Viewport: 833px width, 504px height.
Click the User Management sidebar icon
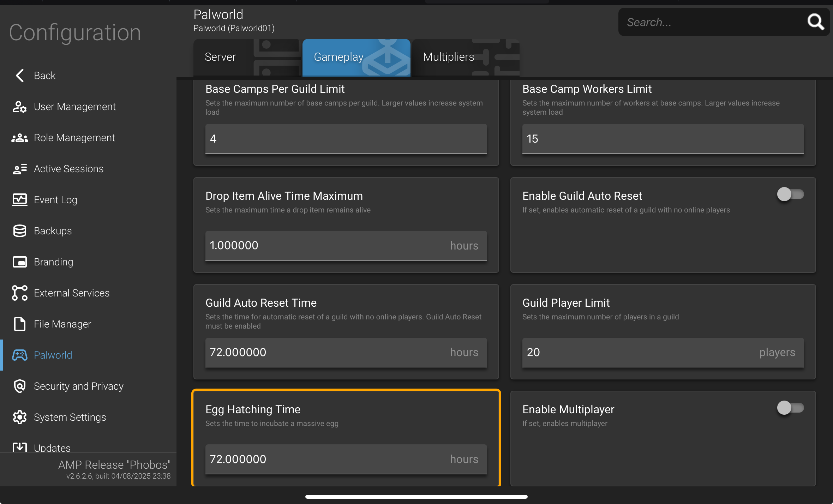pos(19,107)
